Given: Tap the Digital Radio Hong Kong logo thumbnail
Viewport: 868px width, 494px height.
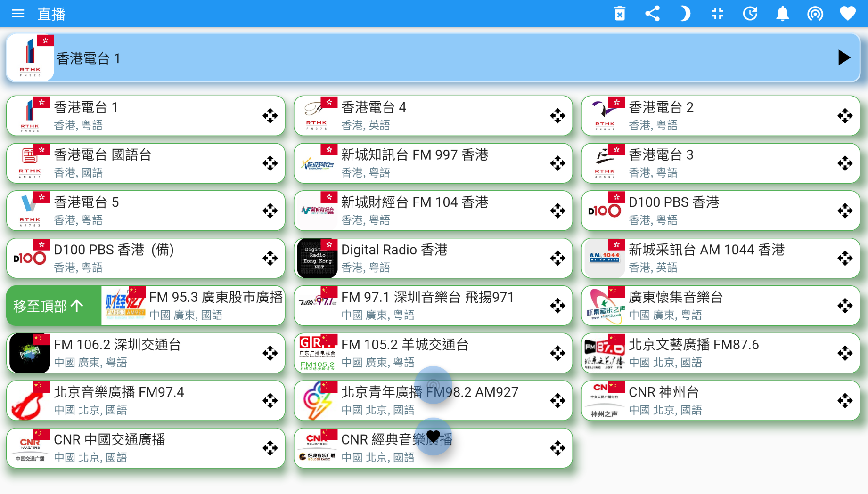Looking at the screenshot, I should click(317, 258).
